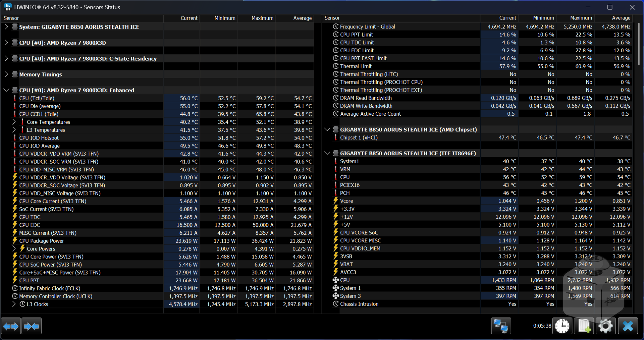
Task: Click right panel Average column header
Action: pos(614,18)
